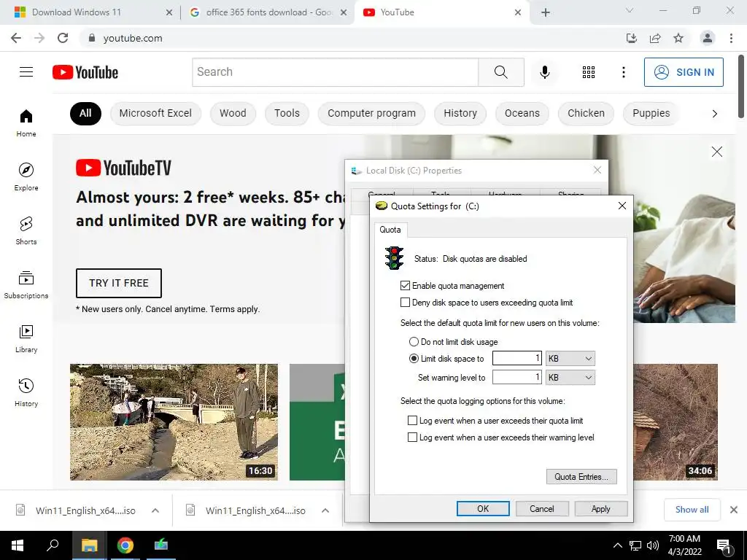Reload the page with the refresh icon
Image resolution: width=747 pixels, height=560 pixels.
point(63,38)
